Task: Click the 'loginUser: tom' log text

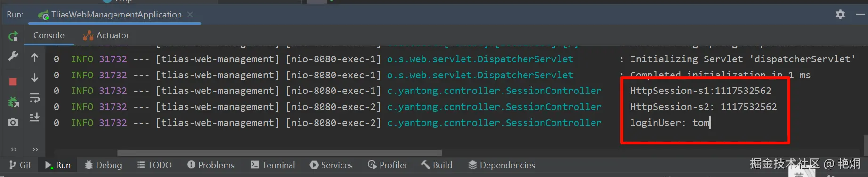Action: pyautogui.click(x=670, y=123)
